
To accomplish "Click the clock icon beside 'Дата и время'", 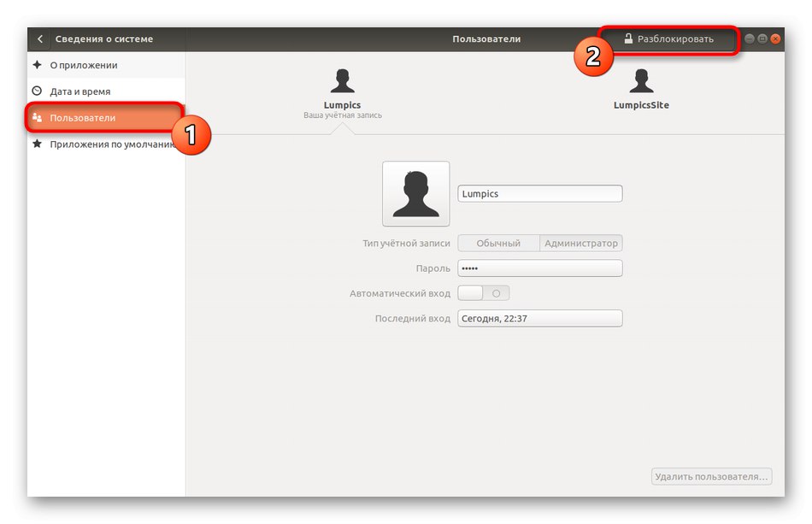I will (37, 91).
